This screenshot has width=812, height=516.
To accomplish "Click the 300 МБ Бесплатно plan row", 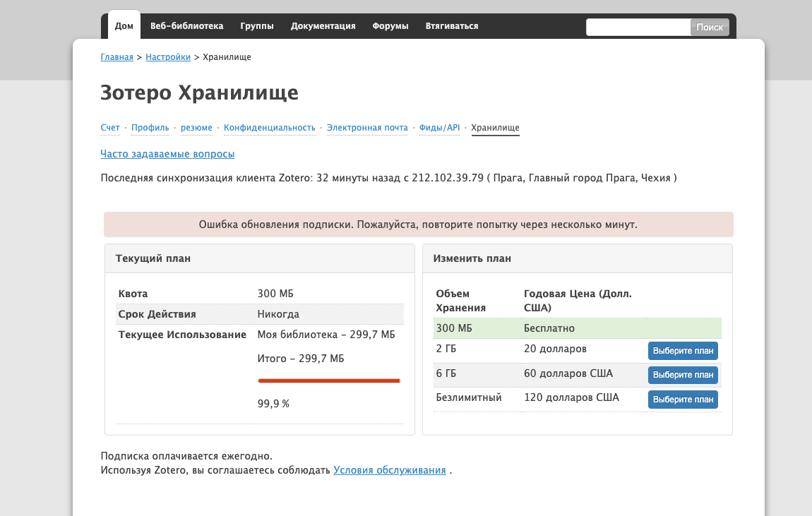I will (578, 328).
